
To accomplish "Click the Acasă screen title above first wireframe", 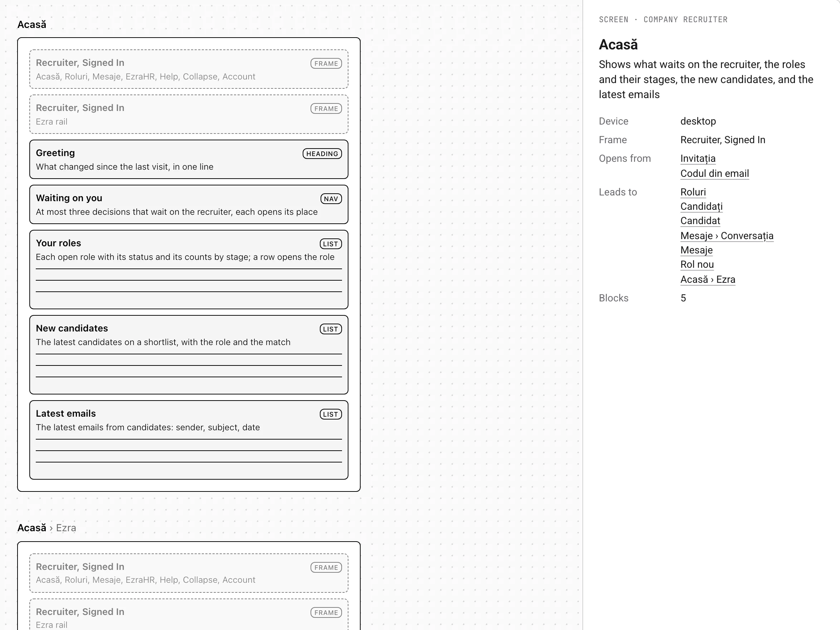I will 32,25.
